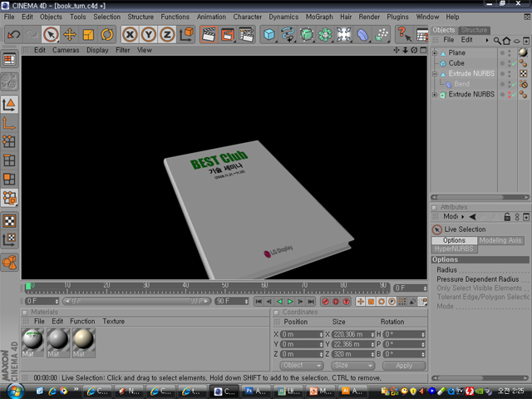Click the context Help icon
Image resolution: width=532 pixels, height=399 pixels.
404,35
